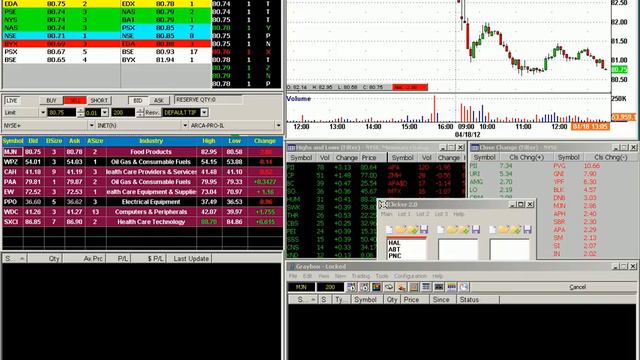Select PNC in the Clicker list
Viewport: 640px width, 360px height.
tap(394, 256)
